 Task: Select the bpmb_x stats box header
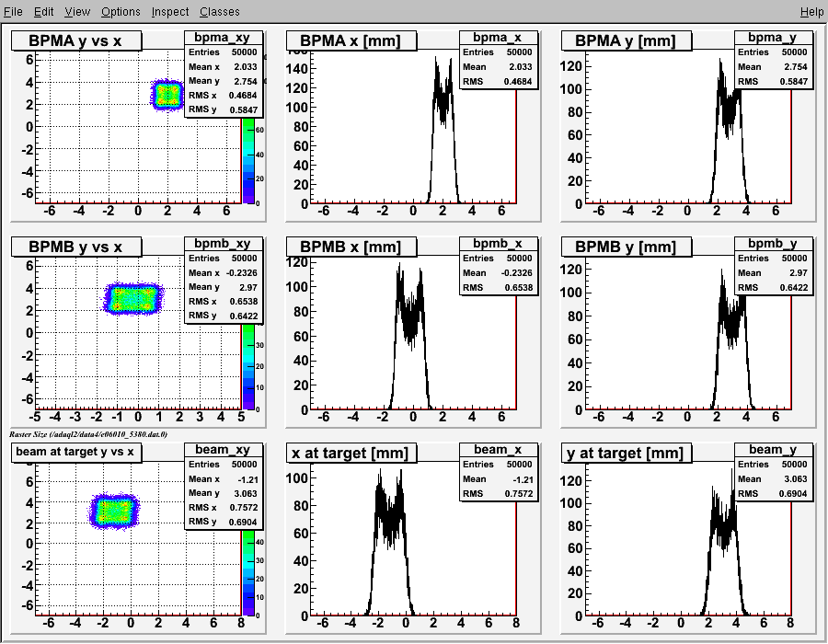498,244
